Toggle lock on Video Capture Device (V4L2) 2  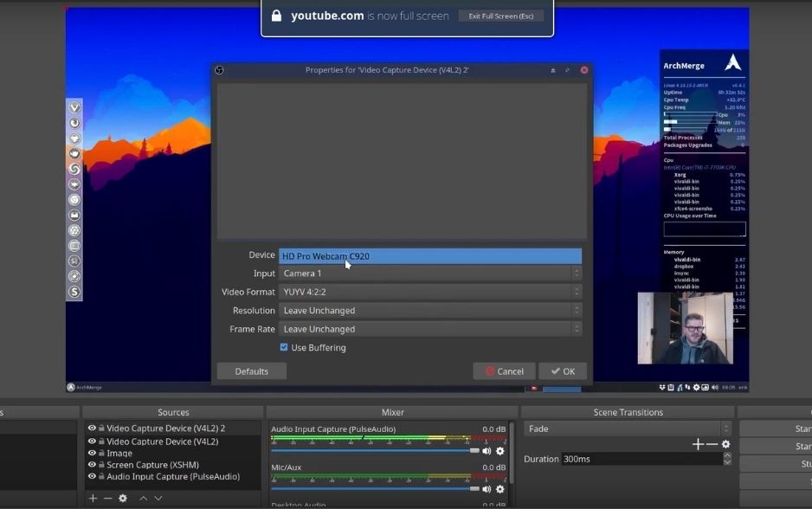pos(101,428)
